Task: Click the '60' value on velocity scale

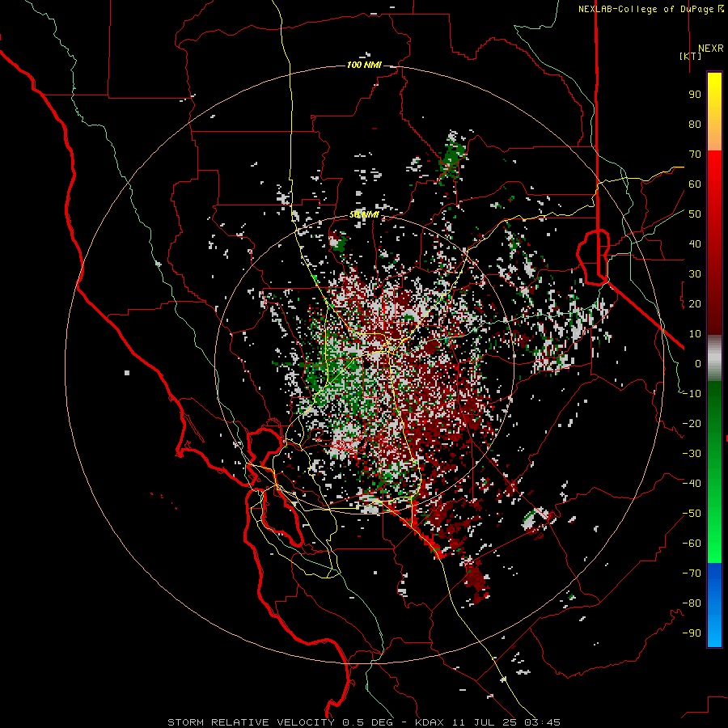Action: point(695,184)
